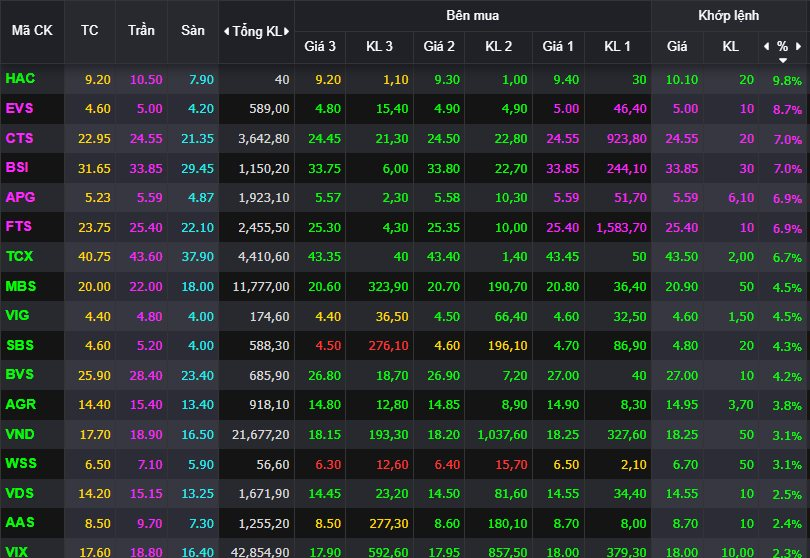The image size is (810, 558).
Task: Click TCX percent change 6.7%
Action: 787,257
